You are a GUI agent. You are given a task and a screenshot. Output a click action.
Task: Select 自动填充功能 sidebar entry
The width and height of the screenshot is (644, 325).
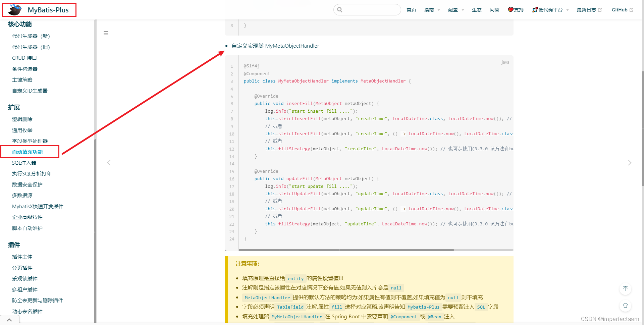[x=28, y=152]
